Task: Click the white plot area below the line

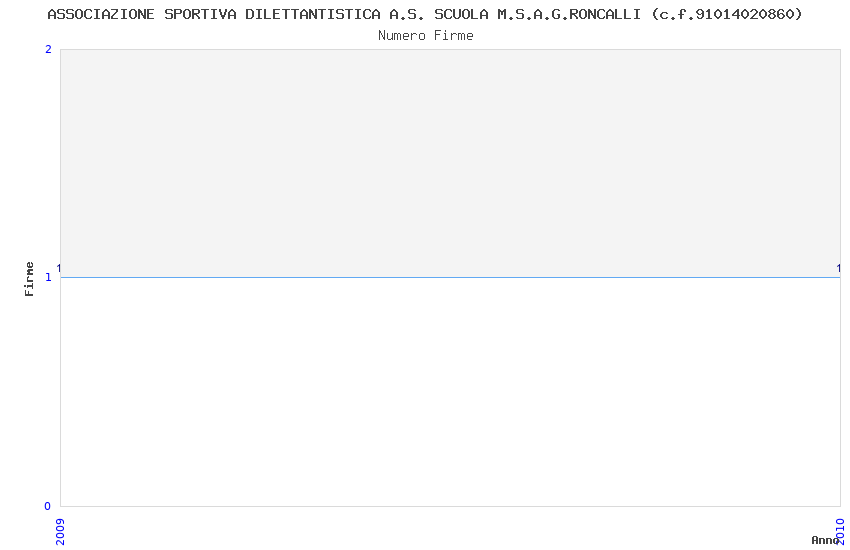Action: pos(450,392)
